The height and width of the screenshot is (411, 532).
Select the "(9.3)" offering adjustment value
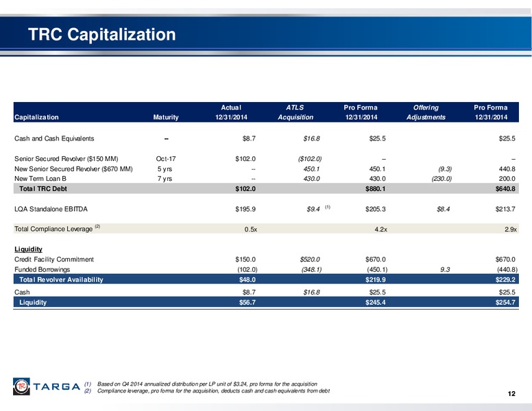(445, 169)
